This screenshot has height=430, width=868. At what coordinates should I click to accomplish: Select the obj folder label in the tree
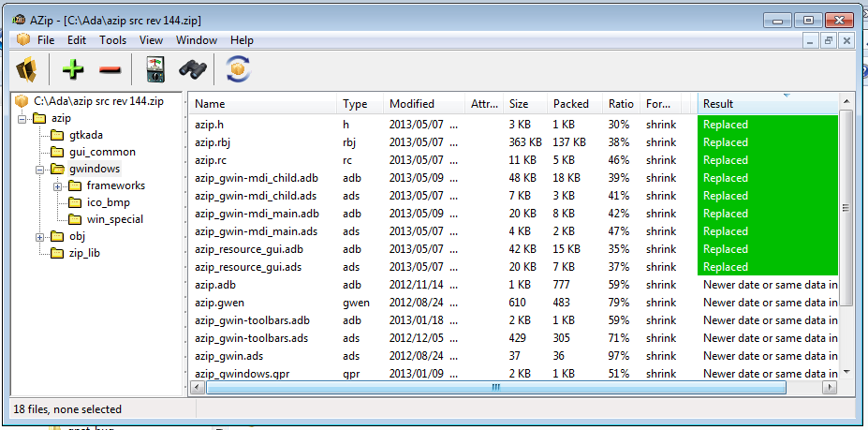click(x=77, y=236)
